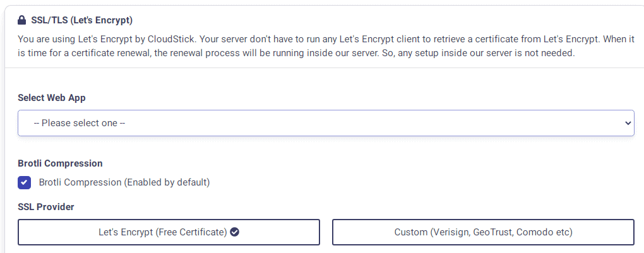The width and height of the screenshot is (644, 253).
Task: Disable the Brotli Compression checkbox
Action: pos(24,182)
